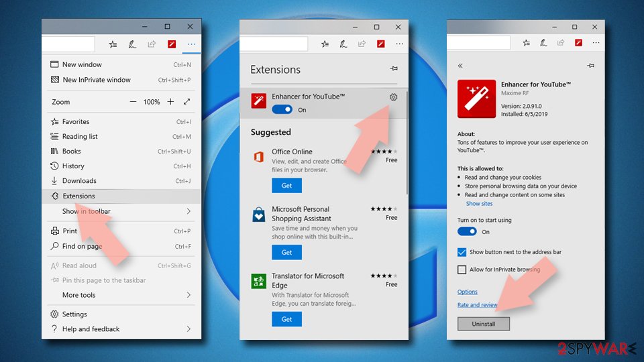Open favorites hub icon in left window toolbar

click(x=113, y=44)
